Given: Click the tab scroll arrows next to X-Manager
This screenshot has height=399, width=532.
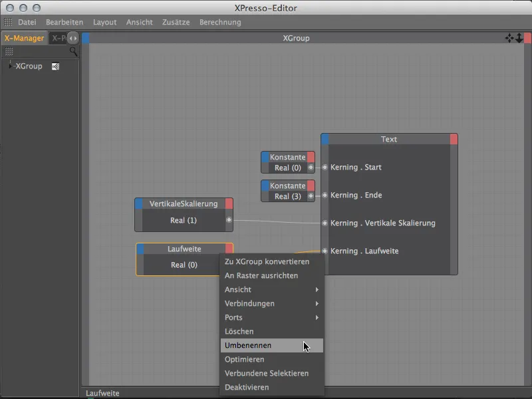Looking at the screenshot, I should coord(73,38).
